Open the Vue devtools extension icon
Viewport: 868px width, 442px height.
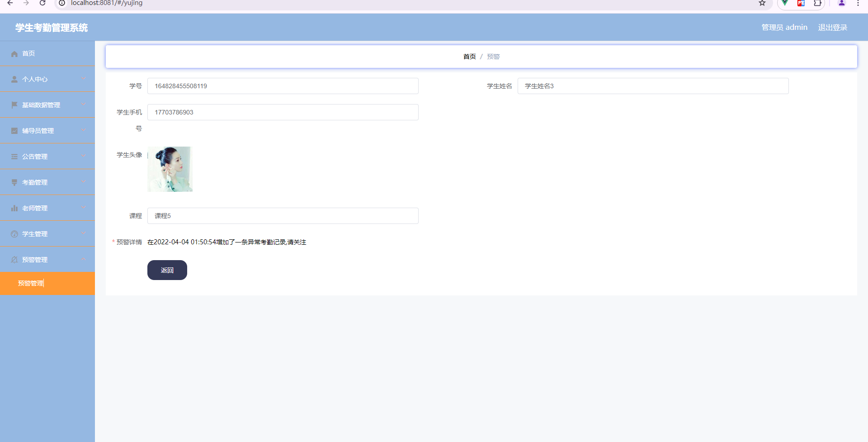coord(785,3)
